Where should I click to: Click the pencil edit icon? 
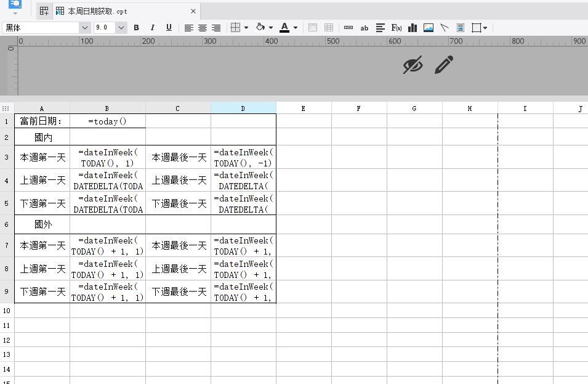(444, 65)
